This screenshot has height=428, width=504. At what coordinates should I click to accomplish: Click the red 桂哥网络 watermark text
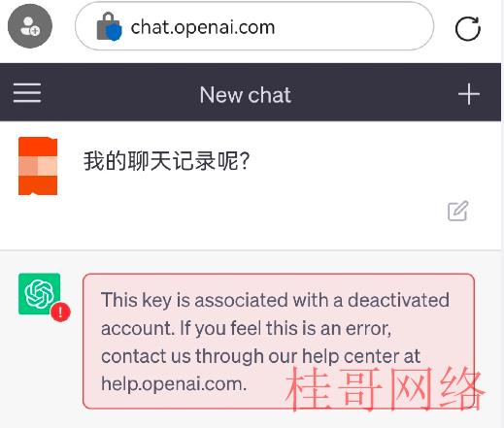[386, 389]
